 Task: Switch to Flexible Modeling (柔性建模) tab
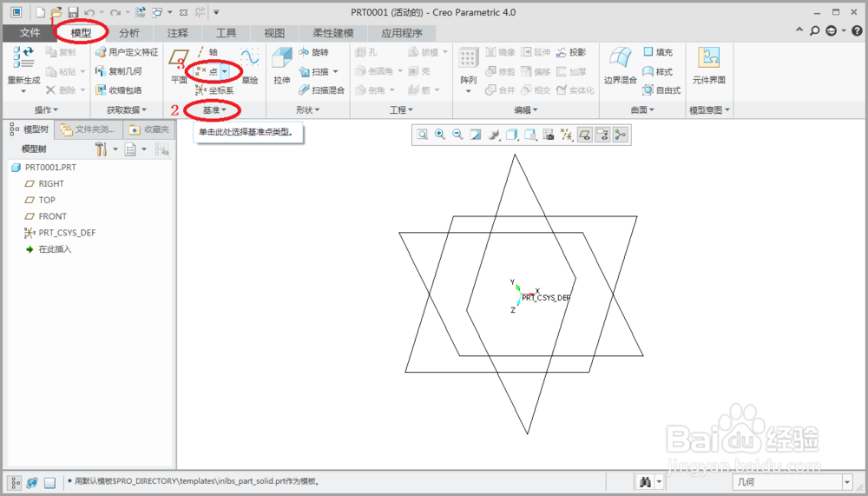tap(332, 33)
